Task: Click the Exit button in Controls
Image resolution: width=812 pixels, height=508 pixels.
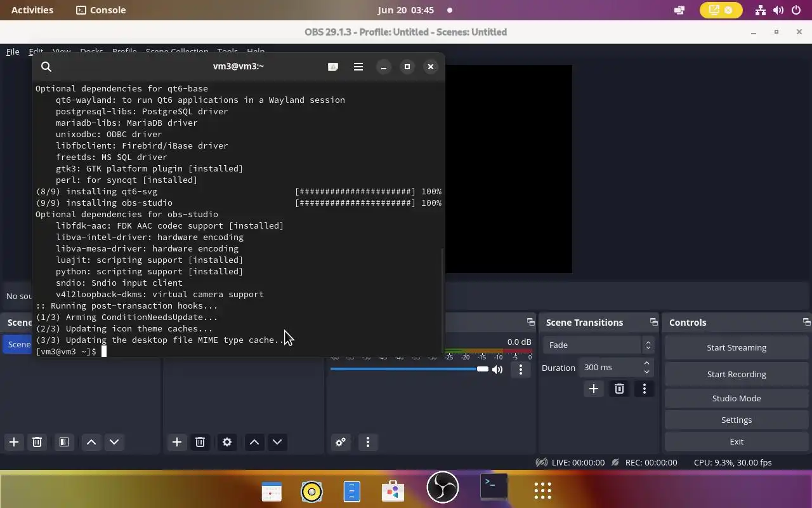Action: 737,441
